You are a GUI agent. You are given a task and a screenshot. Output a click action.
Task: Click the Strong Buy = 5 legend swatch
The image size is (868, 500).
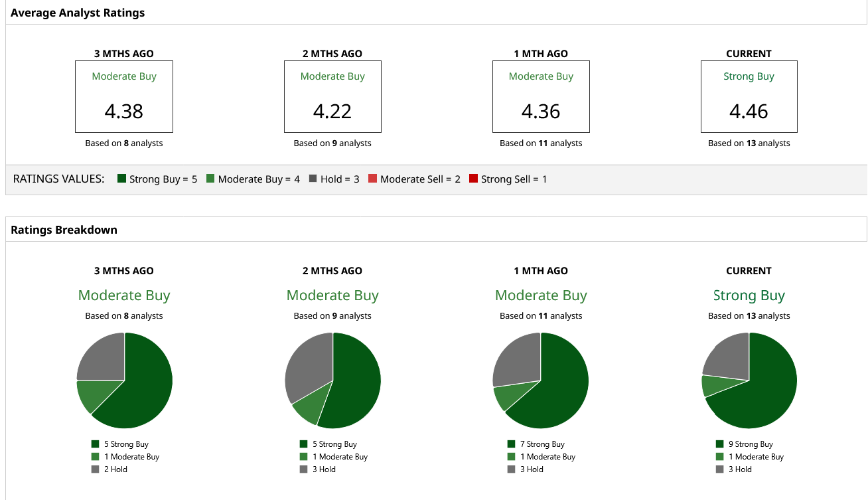click(x=121, y=179)
